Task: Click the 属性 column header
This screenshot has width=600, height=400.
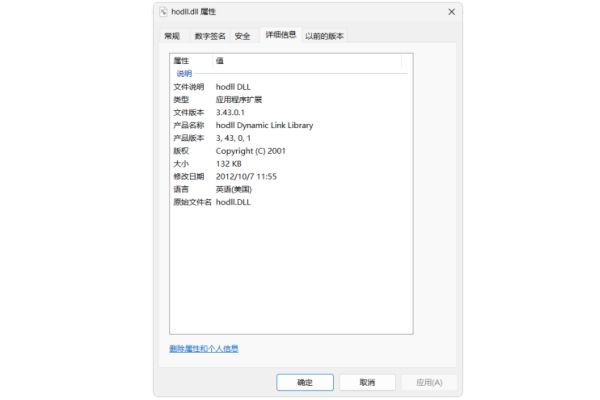Action: tap(182, 61)
